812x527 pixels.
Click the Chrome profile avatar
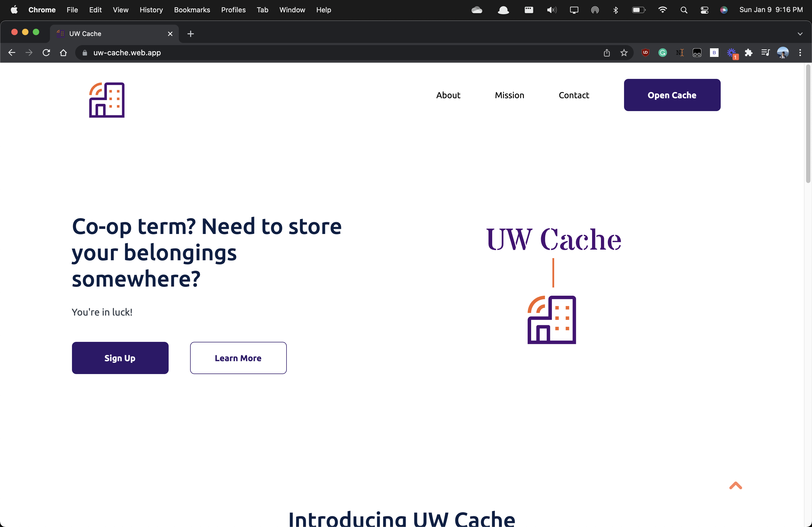(782, 53)
